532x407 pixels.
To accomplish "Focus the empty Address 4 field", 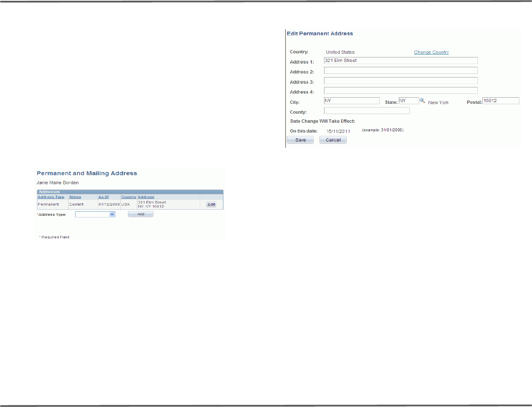I will point(401,91).
